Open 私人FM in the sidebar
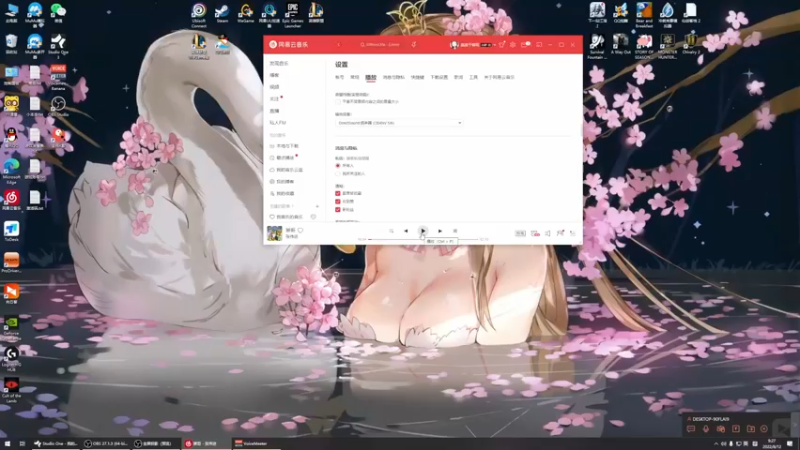Screen dimensions: 800x450 (278, 123)
